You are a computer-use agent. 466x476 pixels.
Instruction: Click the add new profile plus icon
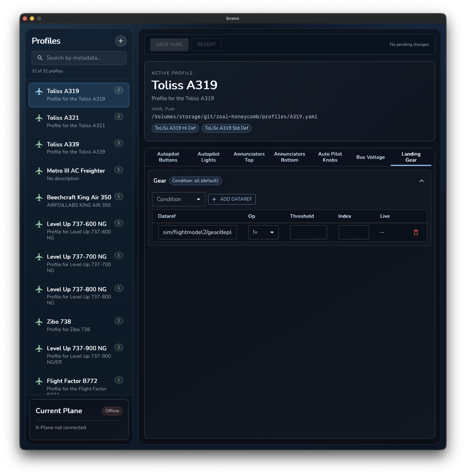tap(120, 41)
